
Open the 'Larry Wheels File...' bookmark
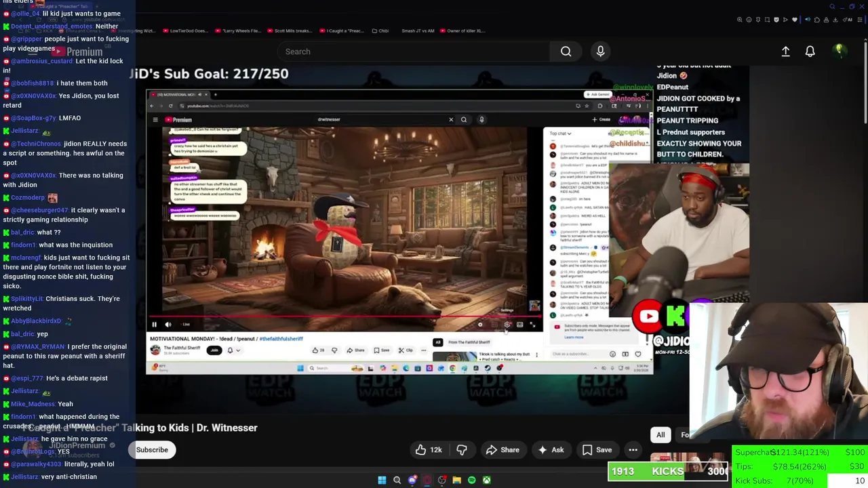click(x=237, y=30)
